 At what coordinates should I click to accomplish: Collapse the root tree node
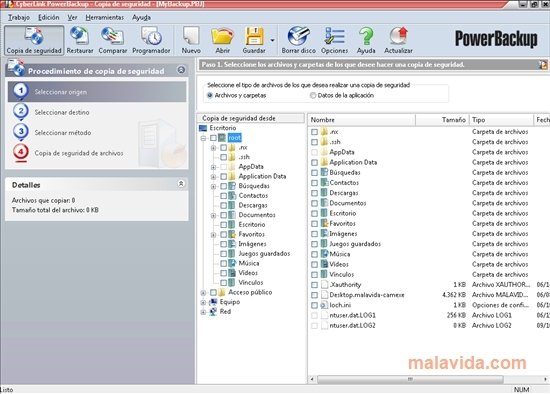point(203,138)
